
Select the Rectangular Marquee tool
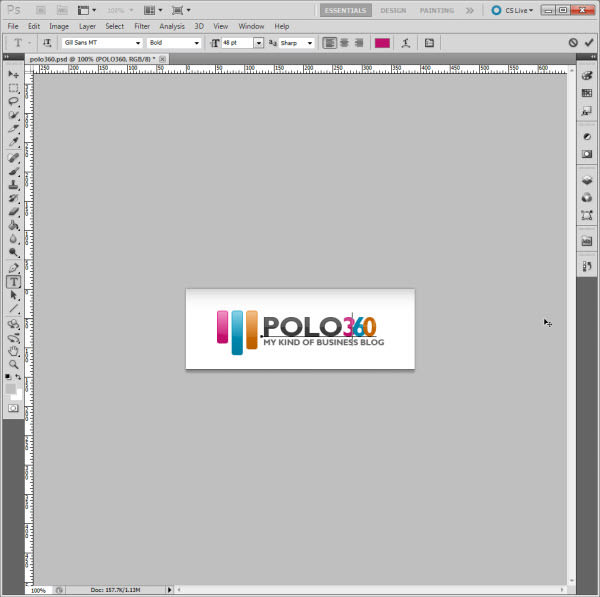13,88
